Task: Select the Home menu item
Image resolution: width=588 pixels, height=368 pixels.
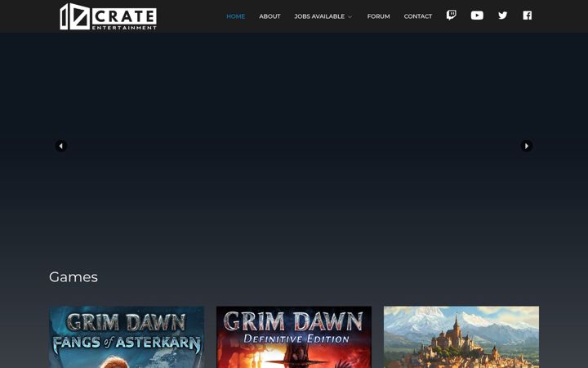Action: pyautogui.click(x=235, y=16)
